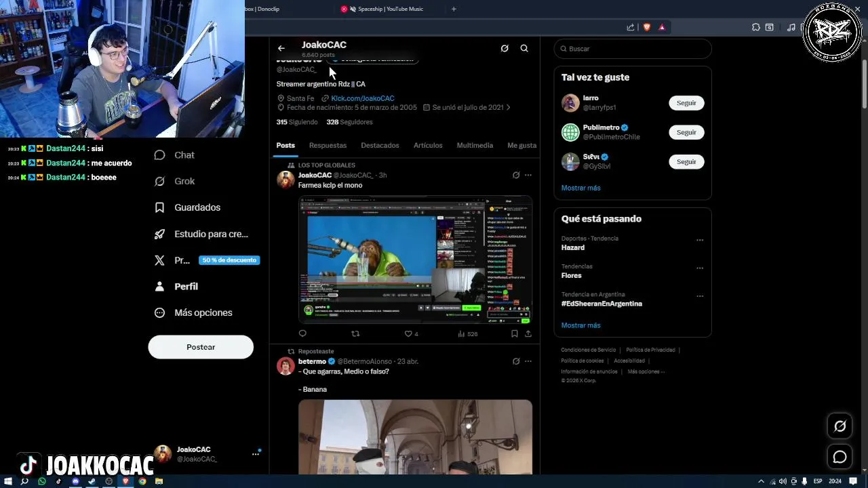Screen dimensions: 868x488
Task: Show hidden system tray icons
Action: tap(761, 481)
